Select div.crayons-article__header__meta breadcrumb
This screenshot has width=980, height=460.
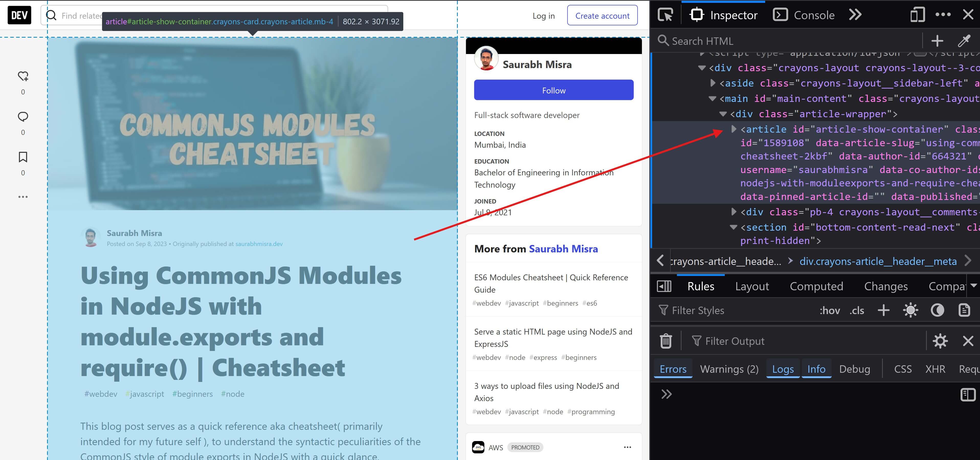(x=878, y=261)
